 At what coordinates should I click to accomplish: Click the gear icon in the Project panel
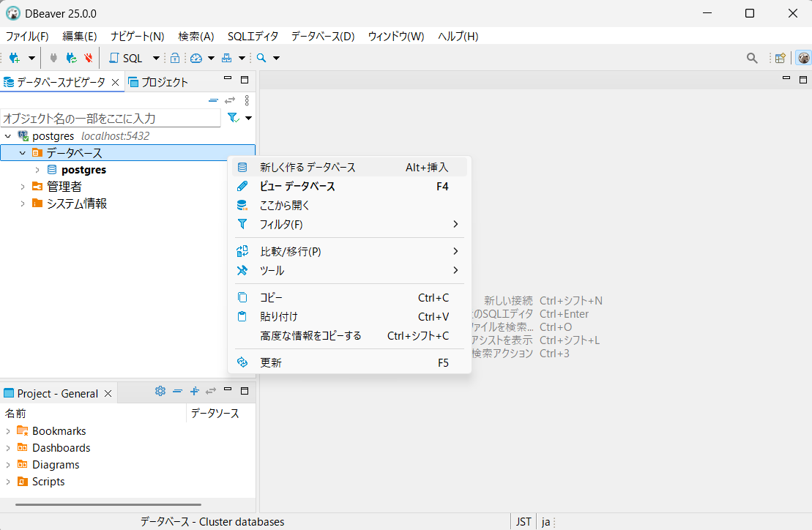[x=160, y=391]
